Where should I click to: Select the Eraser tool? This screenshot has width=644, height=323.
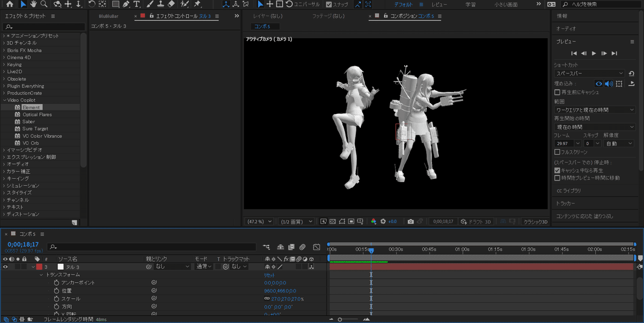[x=171, y=4]
